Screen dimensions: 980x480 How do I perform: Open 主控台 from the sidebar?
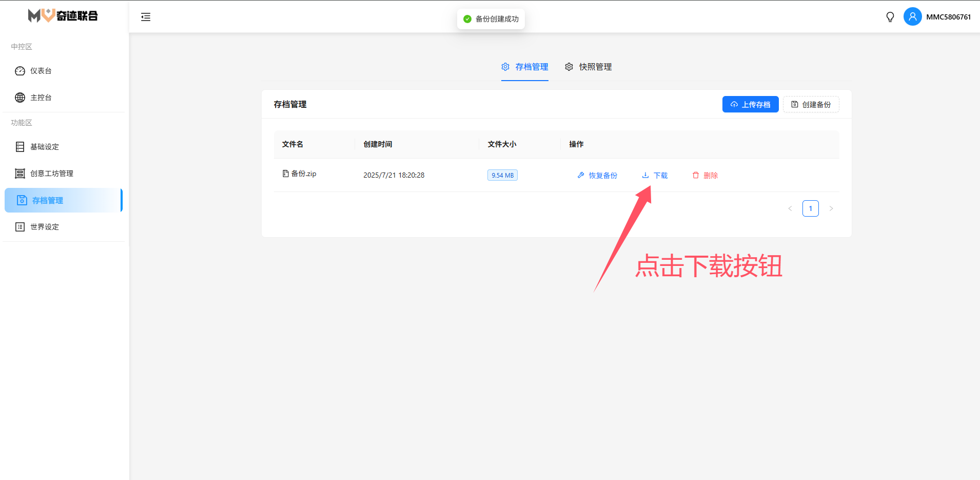41,98
